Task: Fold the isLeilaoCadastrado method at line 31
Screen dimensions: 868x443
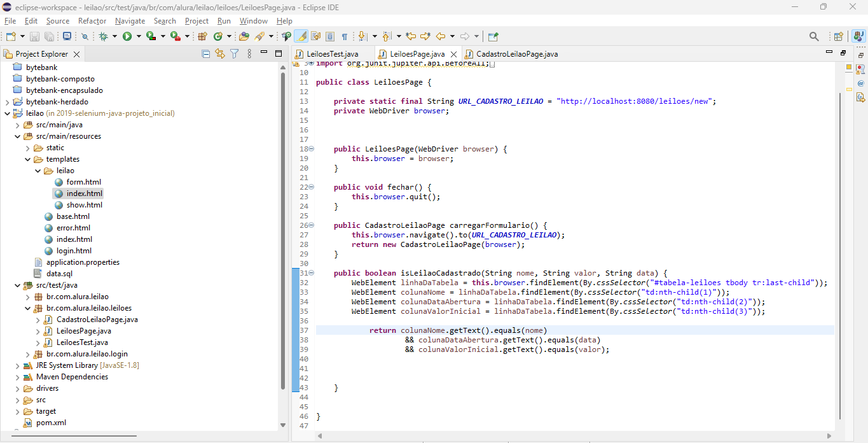Action: pos(312,273)
